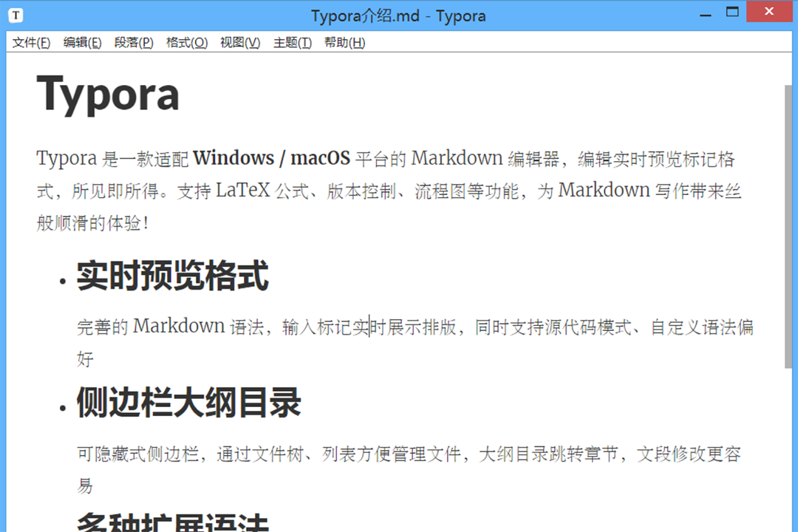Close the Typora window
Viewport: 798px width, 532px height.
click(x=769, y=11)
